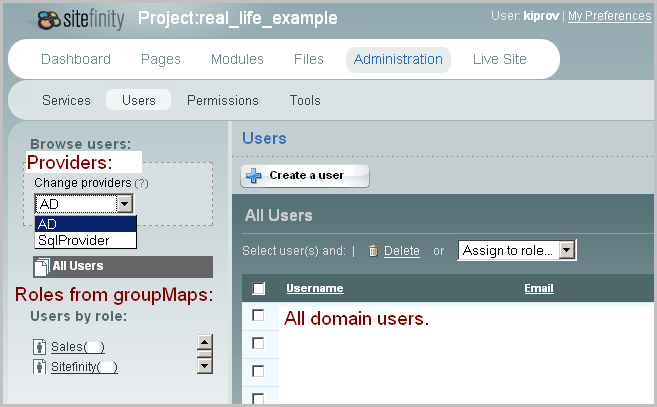Click the person icon next to Sales role
This screenshot has height=407, width=657.
pos(39,347)
